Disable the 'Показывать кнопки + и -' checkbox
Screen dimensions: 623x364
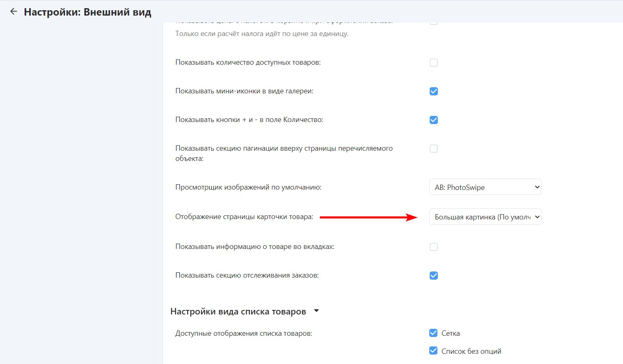pos(433,120)
